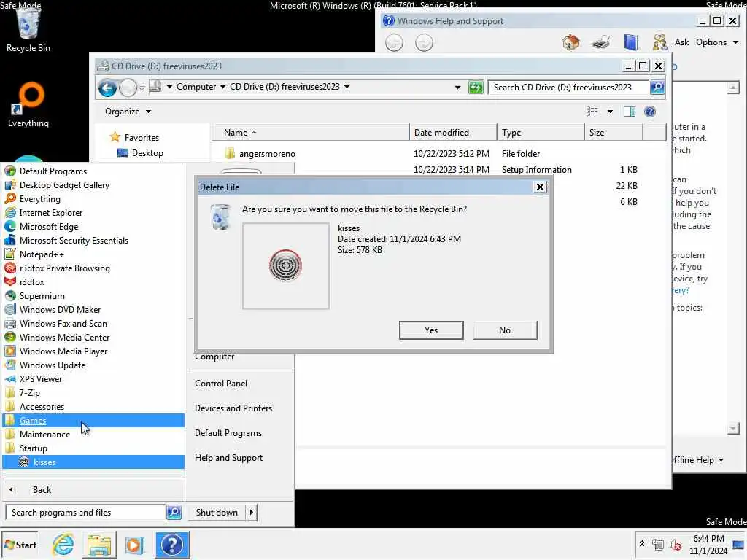Image resolution: width=747 pixels, height=560 pixels.
Task: Click the network tray icon
Action: [658, 545]
